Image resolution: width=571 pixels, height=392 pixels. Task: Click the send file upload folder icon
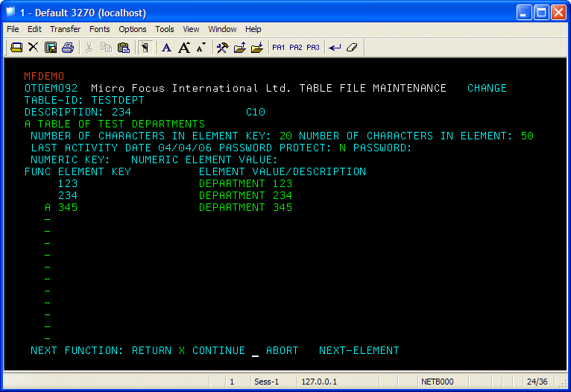239,47
